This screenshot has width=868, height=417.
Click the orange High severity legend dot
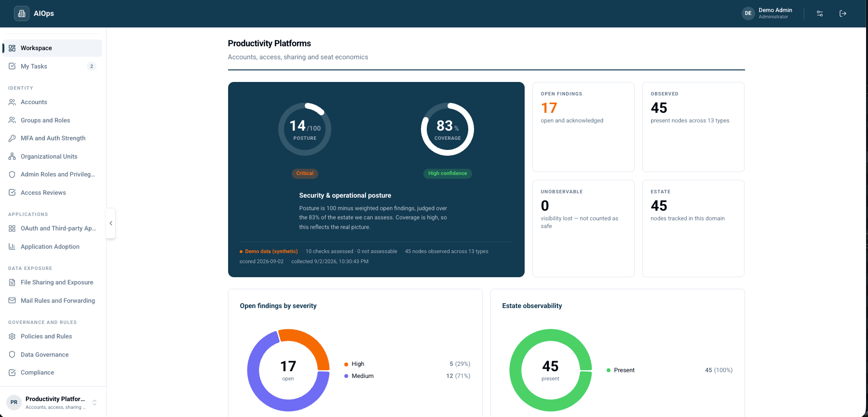(x=346, y=364)
